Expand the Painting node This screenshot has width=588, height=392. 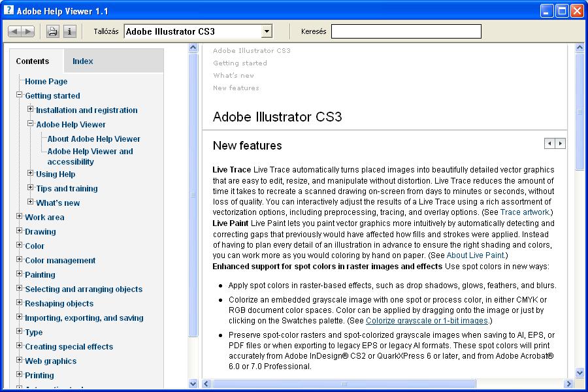(x=20, y=274)
